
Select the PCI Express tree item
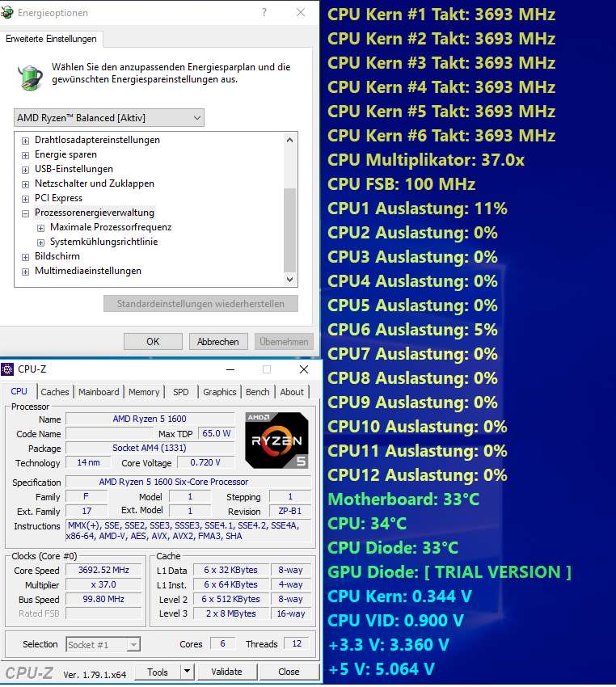(x=59, y=198)
